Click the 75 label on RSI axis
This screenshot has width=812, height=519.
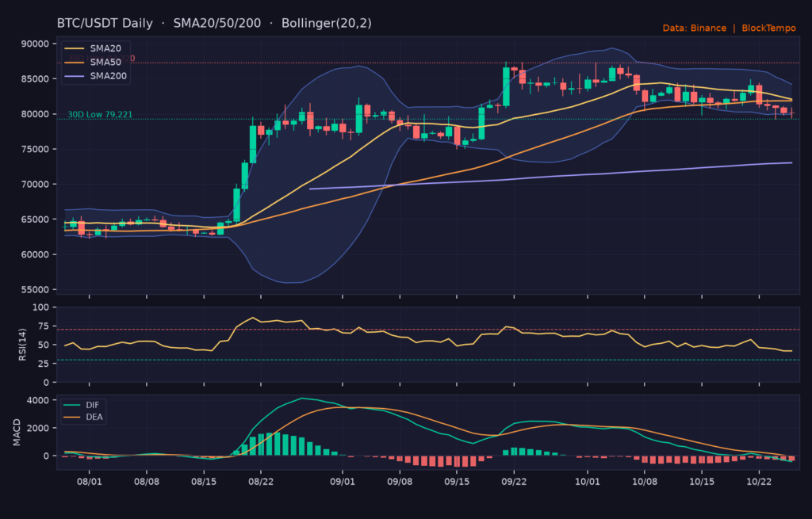click(44, 326)
